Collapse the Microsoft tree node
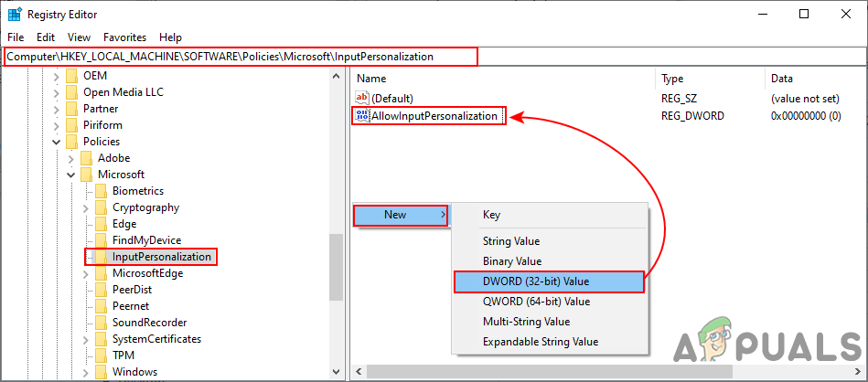Screen dimensions: 868x382 click(x=71, y=175)
